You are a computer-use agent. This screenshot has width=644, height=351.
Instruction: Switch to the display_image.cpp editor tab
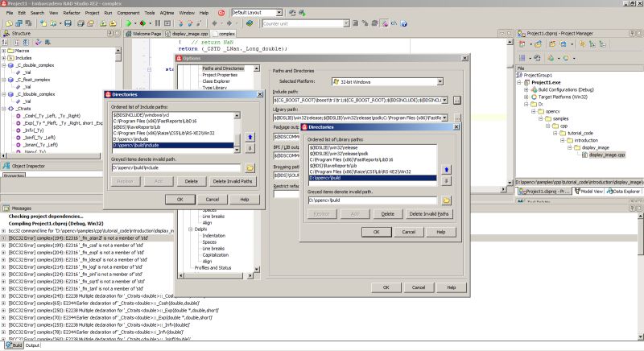(187, 34)
